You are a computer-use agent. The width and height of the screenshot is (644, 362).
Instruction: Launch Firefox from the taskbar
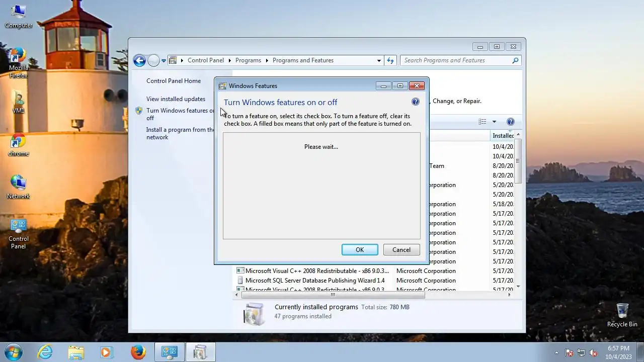pos(138,352)
